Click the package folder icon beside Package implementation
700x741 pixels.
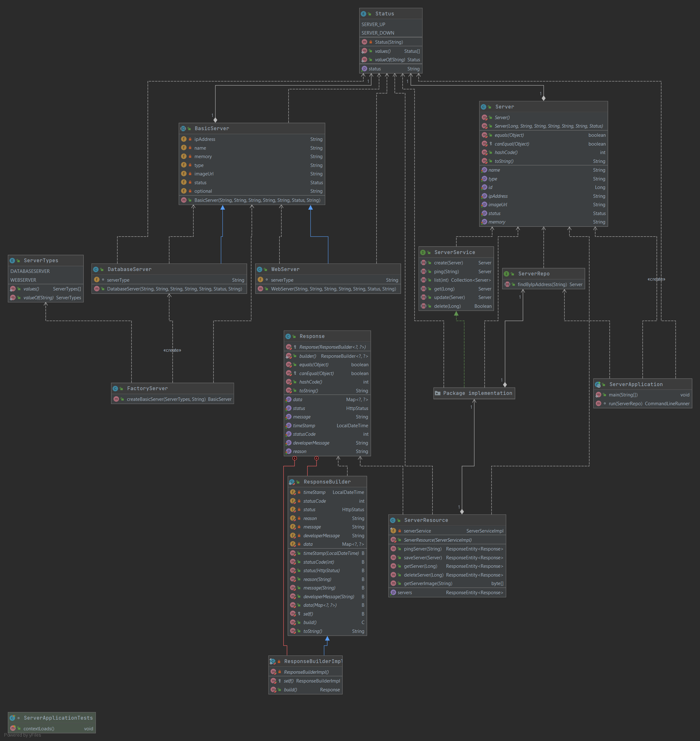click(437, 393)
